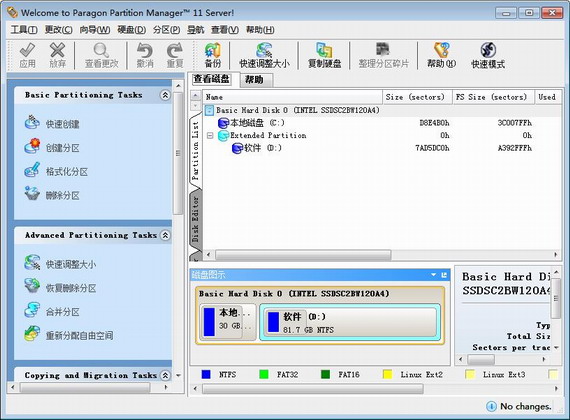Open the 磁盘图示 panel dropdown arrow

433,275
